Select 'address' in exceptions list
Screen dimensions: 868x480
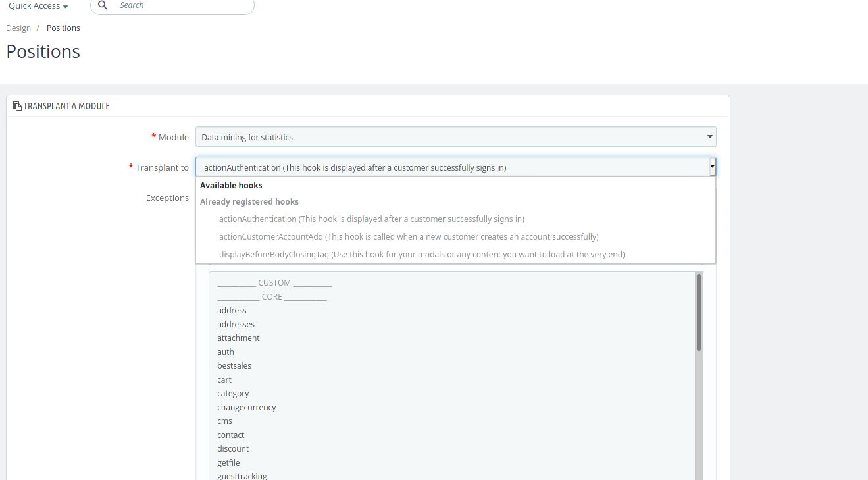pos(452,311)
